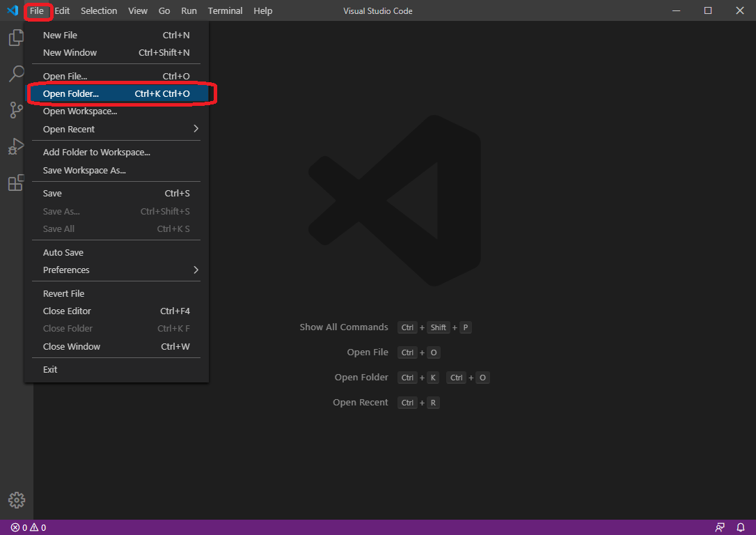The height and width of the screenshot is (535, 756).
Task: Open the Terminal menu
Action: coord(225,10)
